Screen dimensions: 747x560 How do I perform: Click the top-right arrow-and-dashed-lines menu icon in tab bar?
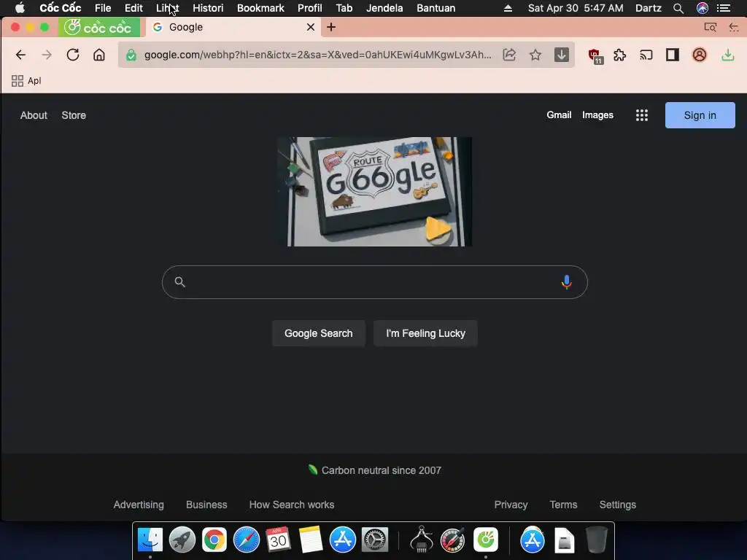point(734,27)
